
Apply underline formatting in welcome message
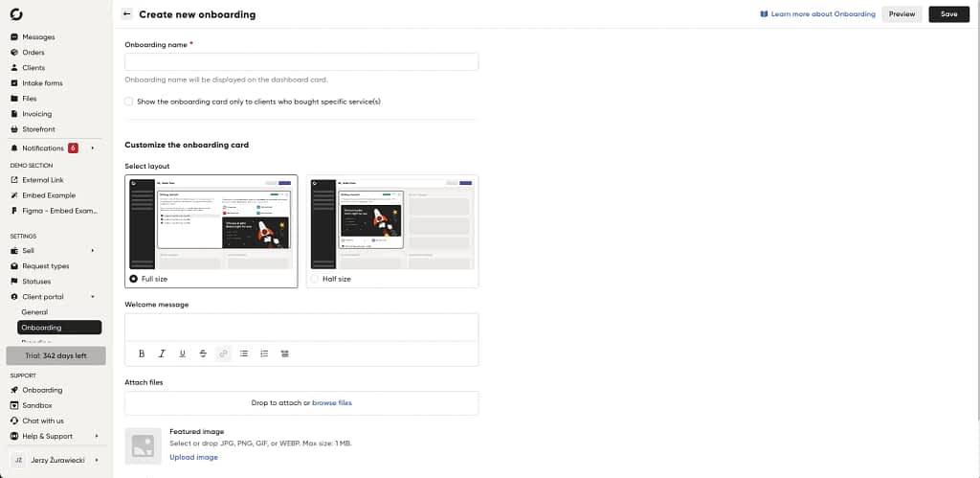point(183,353)
